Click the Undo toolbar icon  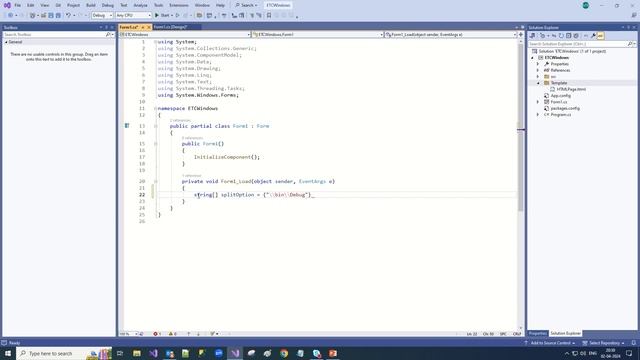coord(68,16)
